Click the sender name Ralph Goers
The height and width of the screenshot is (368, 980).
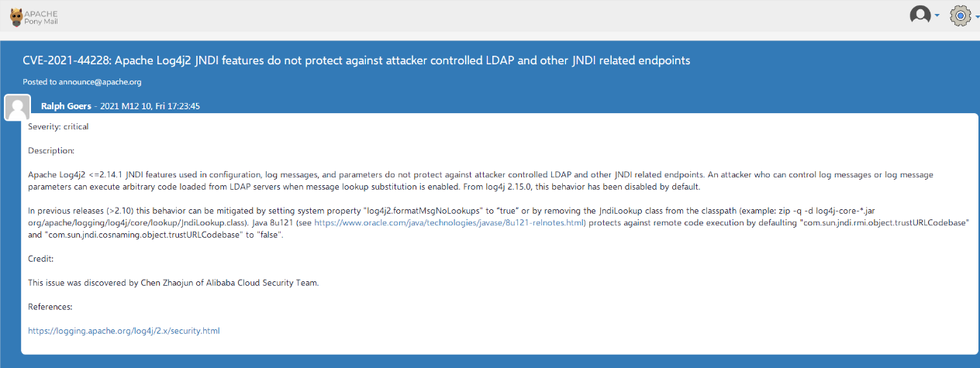point(66,106)
